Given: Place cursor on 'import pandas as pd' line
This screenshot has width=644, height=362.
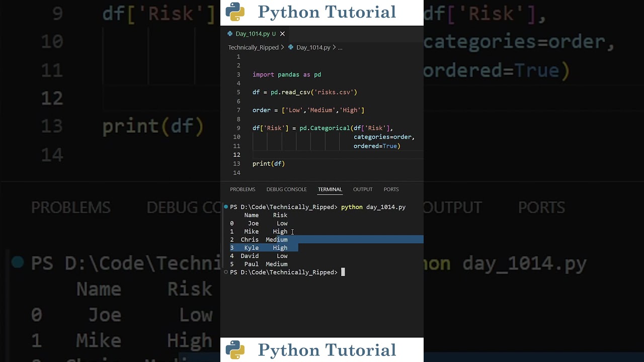Looking at the screenshot, I should point(287,74).
